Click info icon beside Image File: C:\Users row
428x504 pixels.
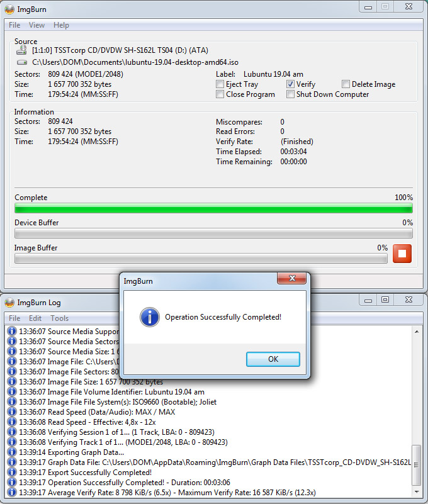tap(11, 362)
